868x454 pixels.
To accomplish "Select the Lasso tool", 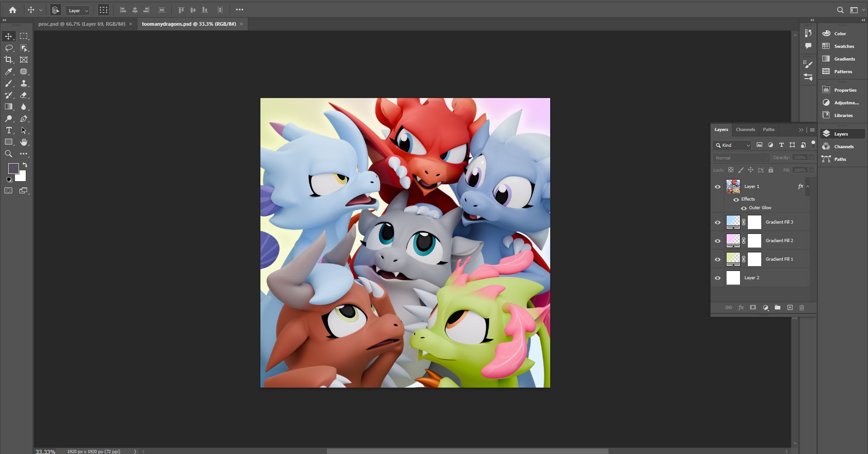I will [x=9, y=48].
